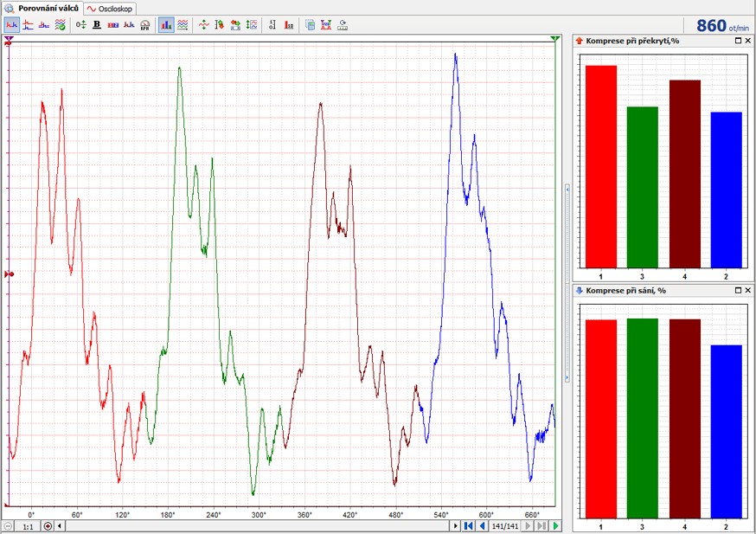This screenshot has height=534, width=756.
Task: Click the bold B toolbar icon
Action: 97,25
